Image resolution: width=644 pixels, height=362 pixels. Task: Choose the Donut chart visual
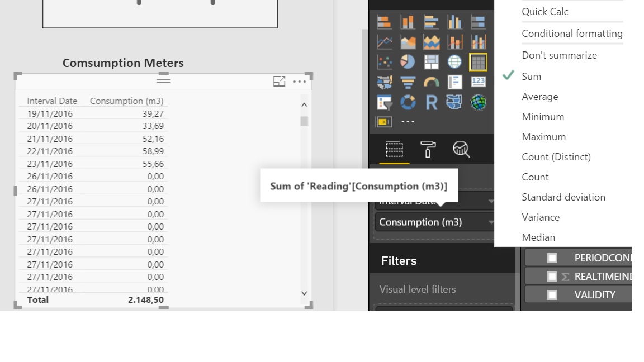click(408, 102)
